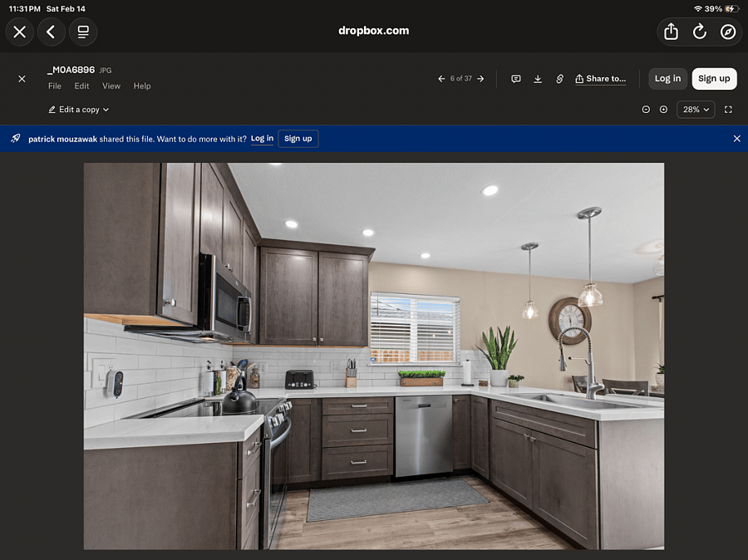Click the Log in button in the header
This screenshot has width=748, height=560.
click(x=668, y=79)
